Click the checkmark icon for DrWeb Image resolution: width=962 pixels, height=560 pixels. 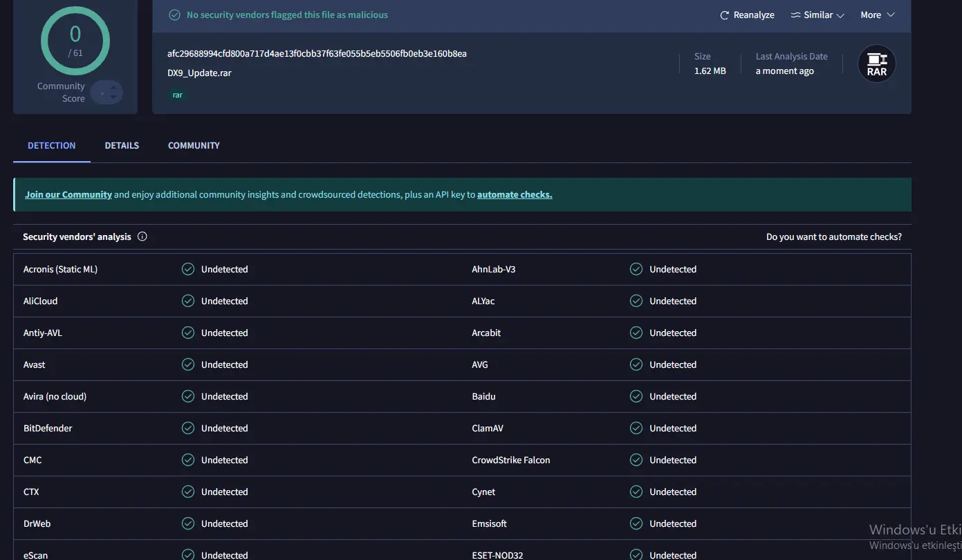pyautogui.click(x=188, y=523)
